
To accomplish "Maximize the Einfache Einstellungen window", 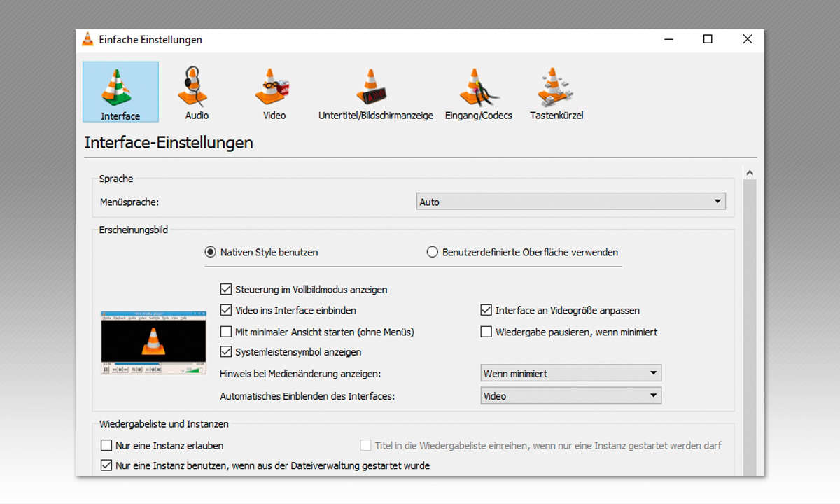I will (x=708, y=39).
